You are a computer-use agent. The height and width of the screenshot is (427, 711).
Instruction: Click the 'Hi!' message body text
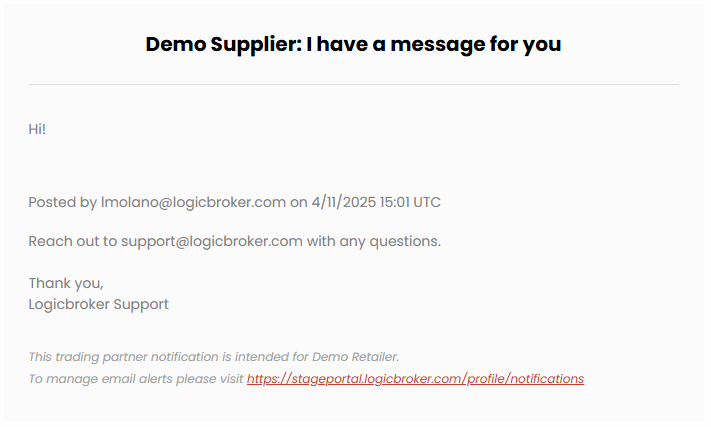pyautogui.click(x=37, y=130)
